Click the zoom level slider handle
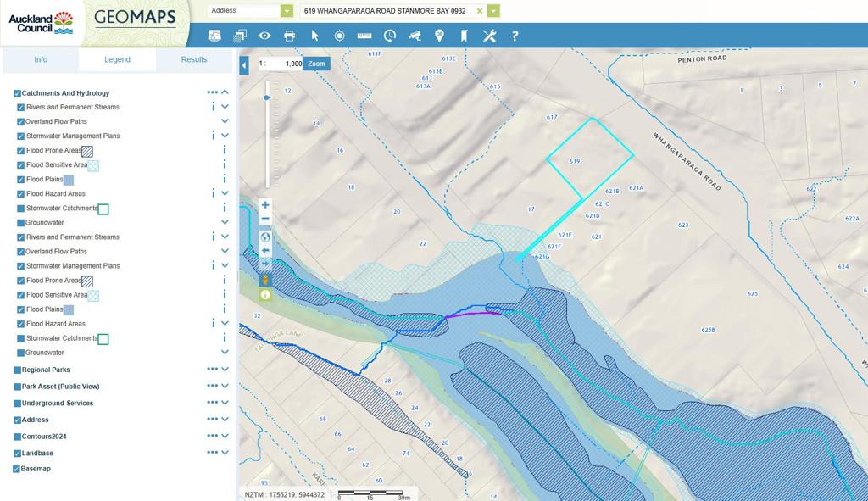Screen dimensions: 868x501 pos(267,97)
